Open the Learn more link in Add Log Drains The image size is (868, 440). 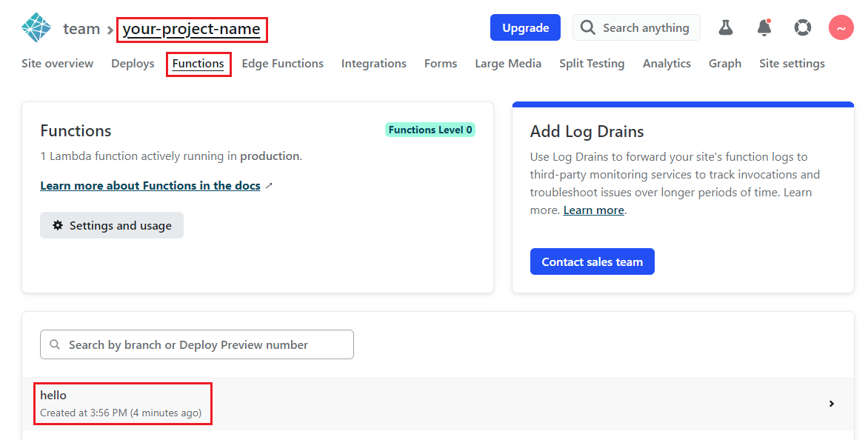[x=593, y=210]
